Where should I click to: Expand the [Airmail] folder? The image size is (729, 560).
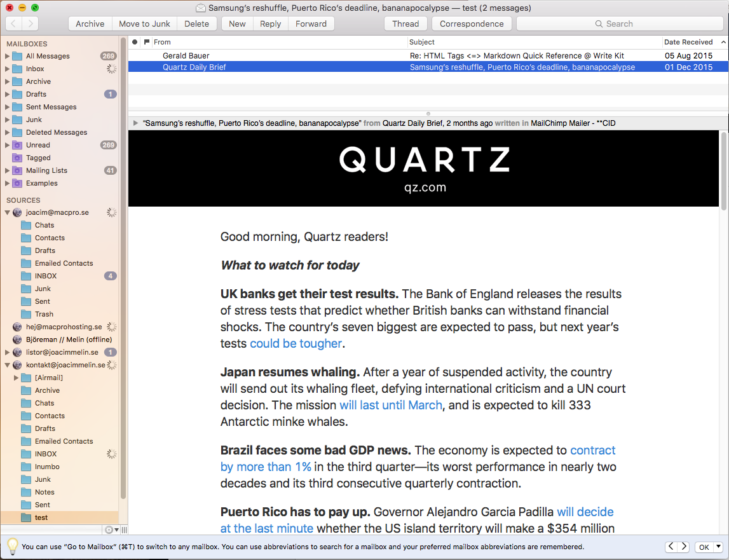coord(17,378)
